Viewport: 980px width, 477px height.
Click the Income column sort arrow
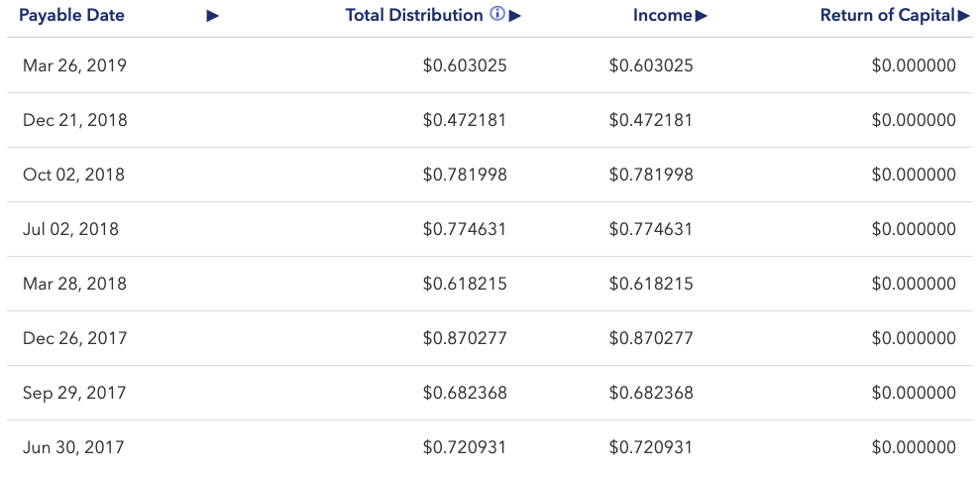pyautogui.click(x=702, y=16)
